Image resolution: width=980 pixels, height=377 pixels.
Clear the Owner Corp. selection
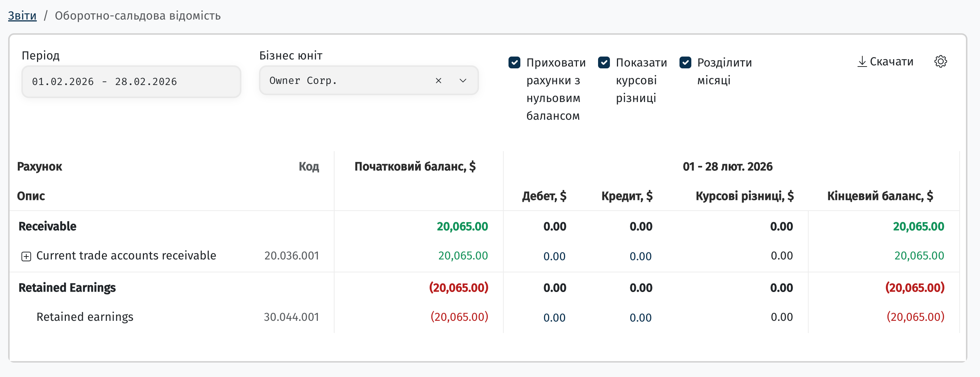pos(438,81)
